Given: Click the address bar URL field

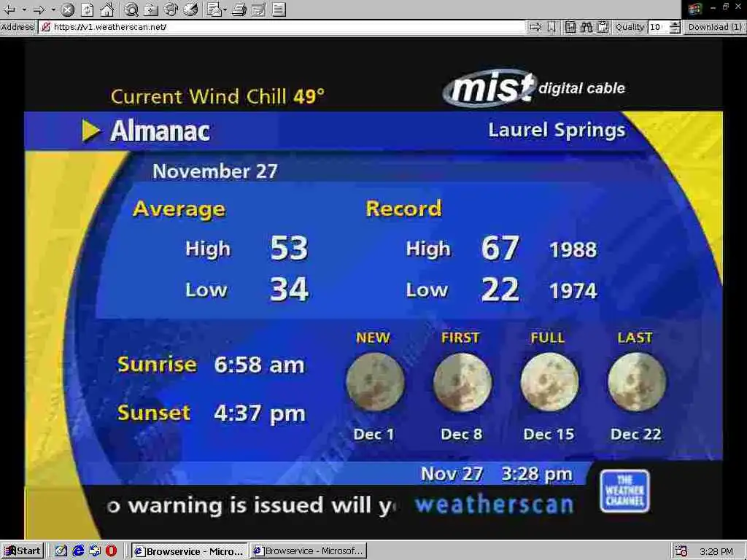Looking at the screenshot, I should (x=284, y=27).
